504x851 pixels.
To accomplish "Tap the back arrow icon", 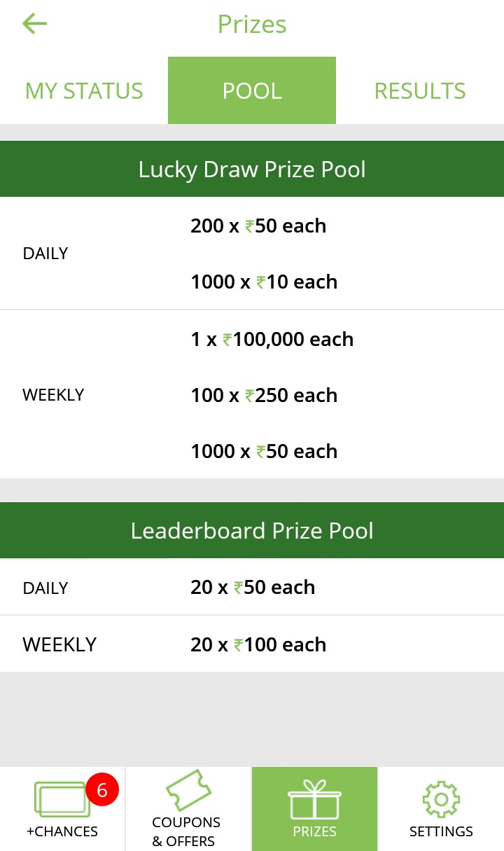I will tap(34, 24).
